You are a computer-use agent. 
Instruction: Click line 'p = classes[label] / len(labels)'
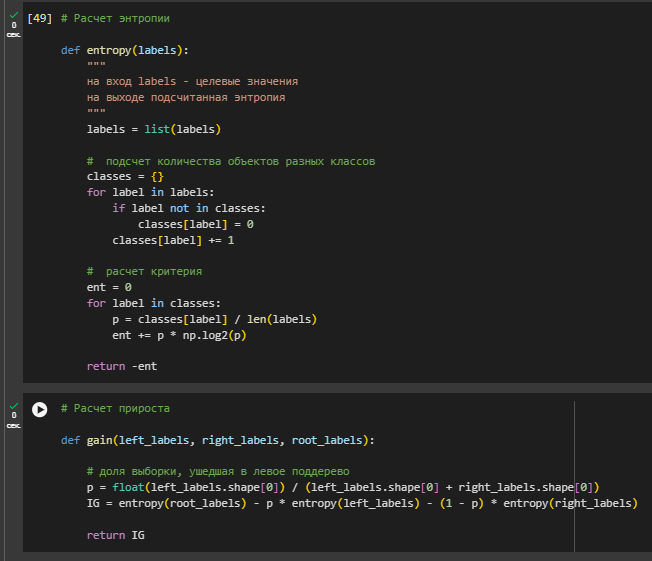click(215, 319)
